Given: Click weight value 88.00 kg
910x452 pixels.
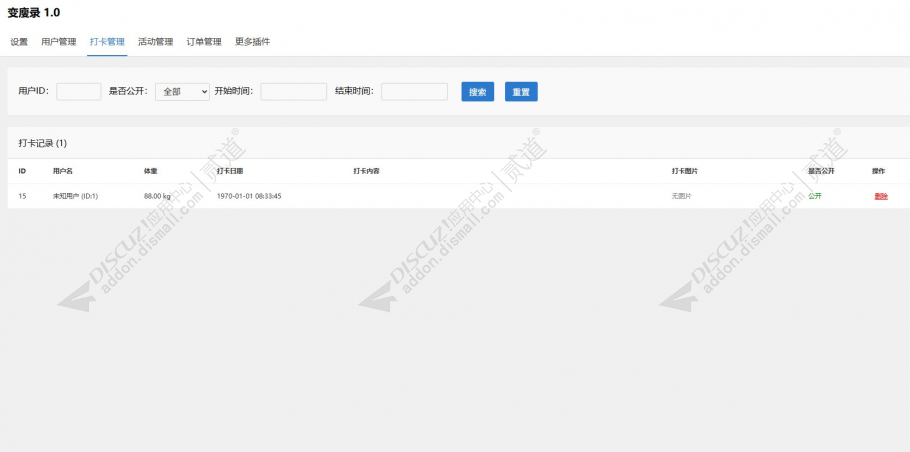Looking at the screenshot, I should click(x=157, y=196).
